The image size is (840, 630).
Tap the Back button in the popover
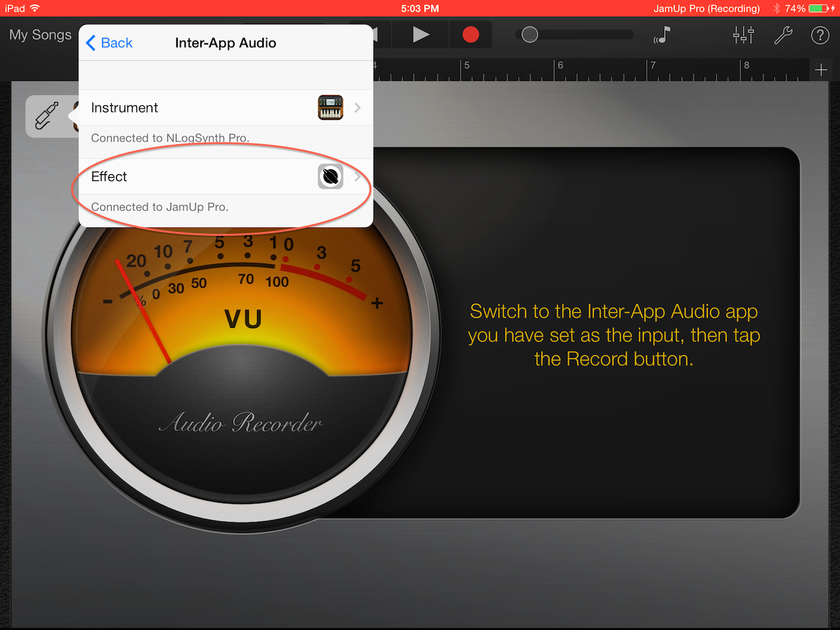tap(109, 43)
